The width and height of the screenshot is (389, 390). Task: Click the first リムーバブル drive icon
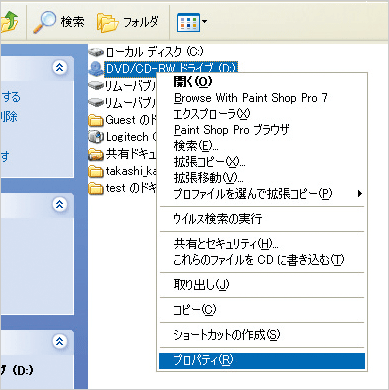tap(96, 85)
